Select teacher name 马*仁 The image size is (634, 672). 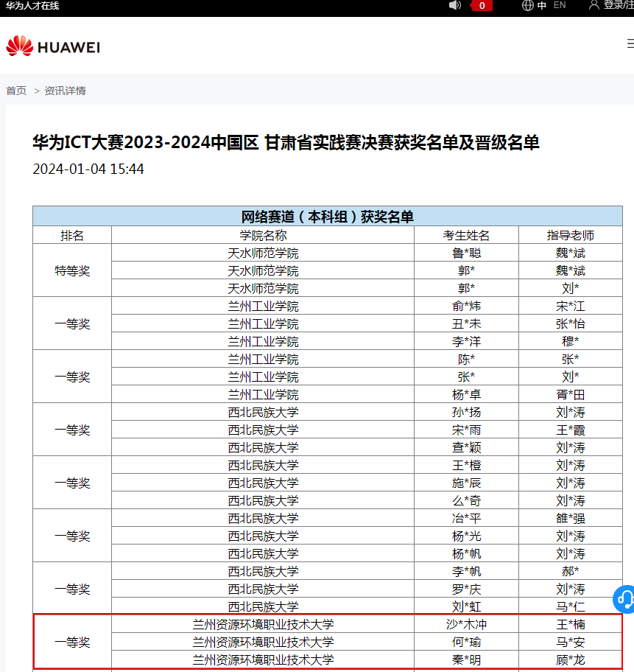tap(570, 606)
